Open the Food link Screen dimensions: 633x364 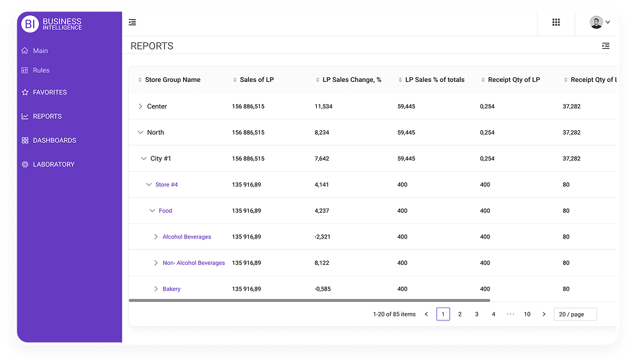(x=165, y=211)
